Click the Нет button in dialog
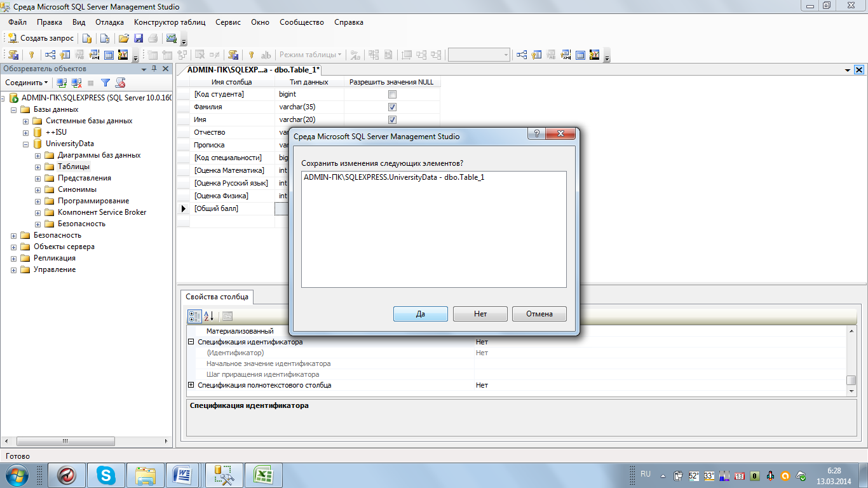The image size is (868, 488). [x=480, y=314]
